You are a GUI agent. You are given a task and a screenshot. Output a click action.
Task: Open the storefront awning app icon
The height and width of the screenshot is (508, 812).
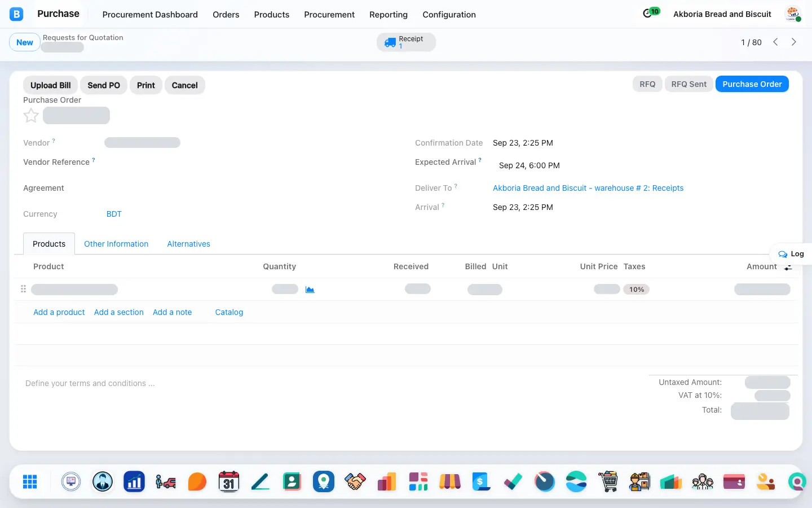point(450,481)
